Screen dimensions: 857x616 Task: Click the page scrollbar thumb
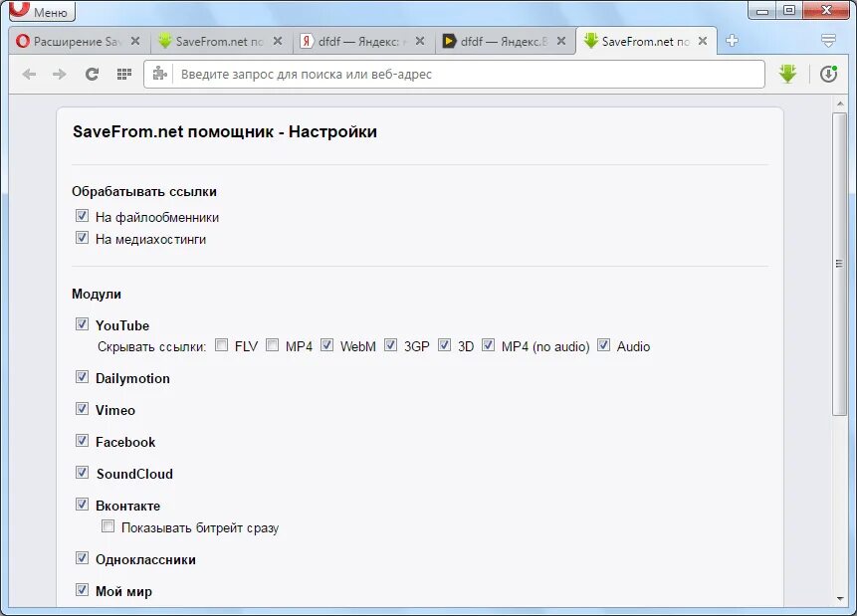839,264
